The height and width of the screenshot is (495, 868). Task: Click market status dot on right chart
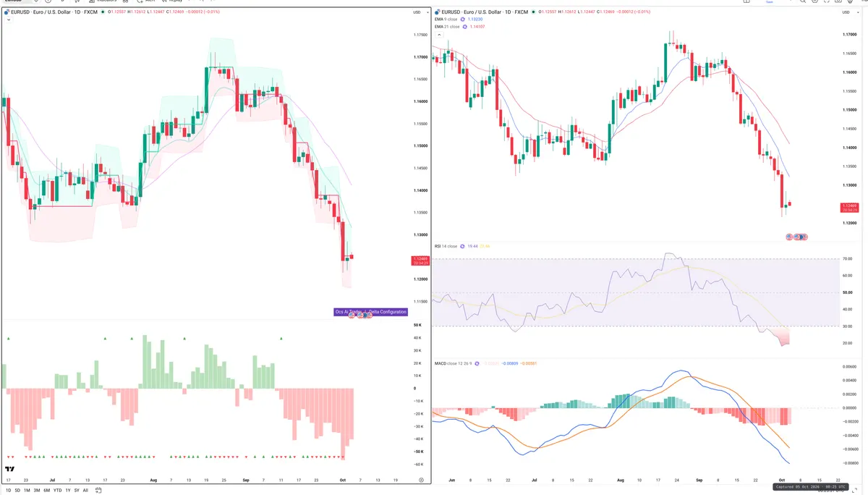(534, 12)
